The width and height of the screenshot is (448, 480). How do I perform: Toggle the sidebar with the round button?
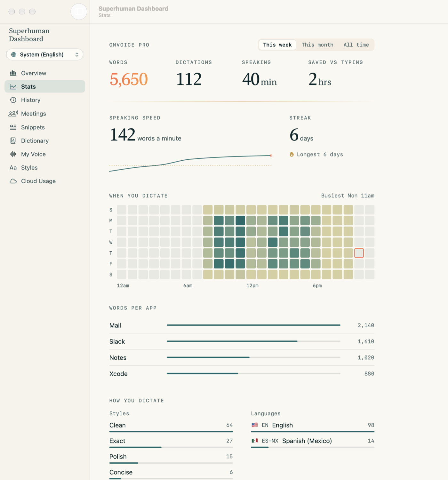(79, 12)
